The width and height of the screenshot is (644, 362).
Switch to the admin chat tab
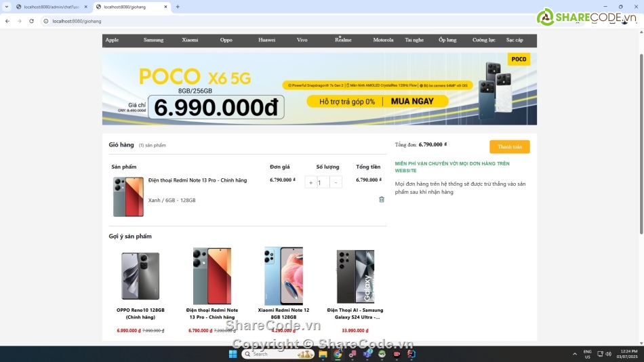[x=51, y=7]
